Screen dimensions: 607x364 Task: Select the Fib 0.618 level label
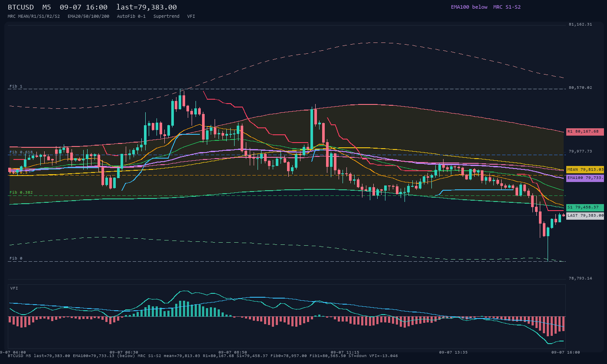click(x=21, y=153)
